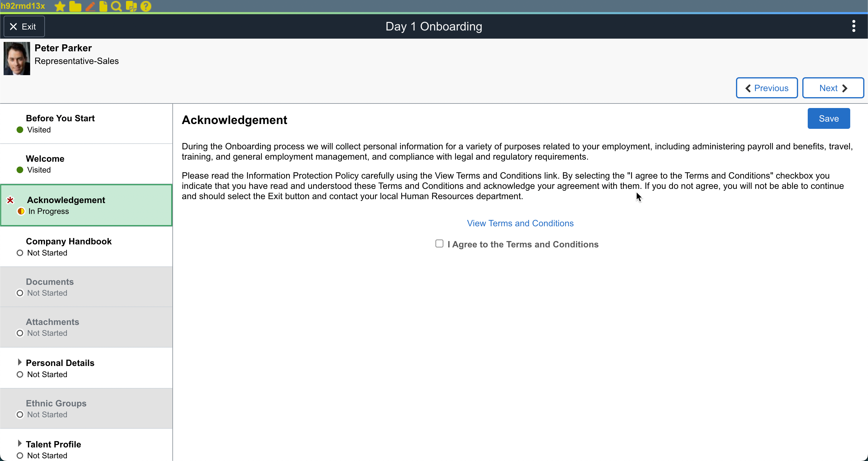The image size is (868, 461).
Task: Select the Welcome step in the sidebar
Action: pyautogui.click(x=45, y=158)
